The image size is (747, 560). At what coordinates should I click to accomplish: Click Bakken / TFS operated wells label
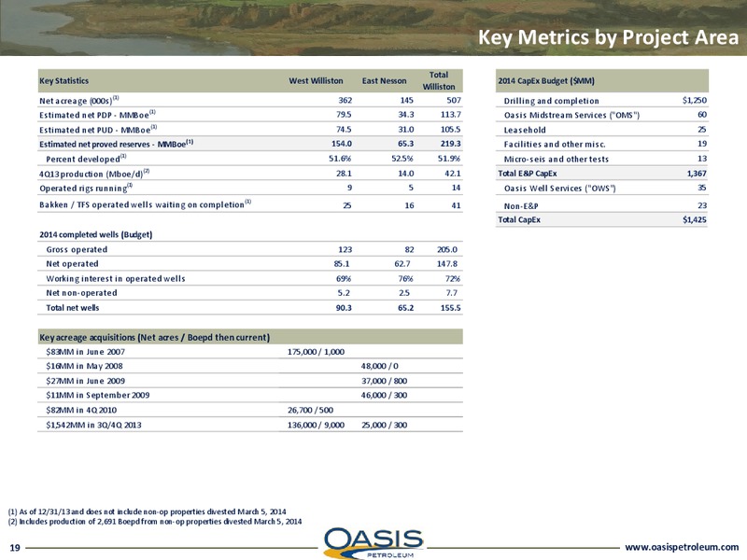pos(145,204)
